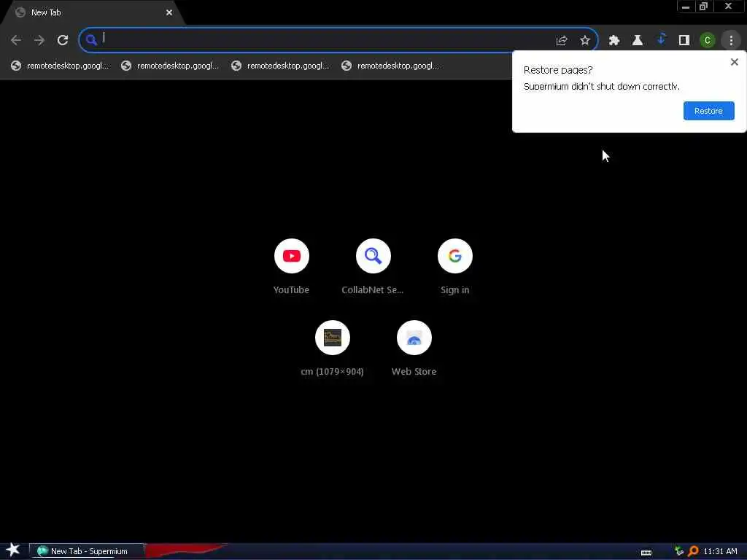This screenshot has height=560, width=747.
Task: Close the New Tab tab
Action: point(169,12)
